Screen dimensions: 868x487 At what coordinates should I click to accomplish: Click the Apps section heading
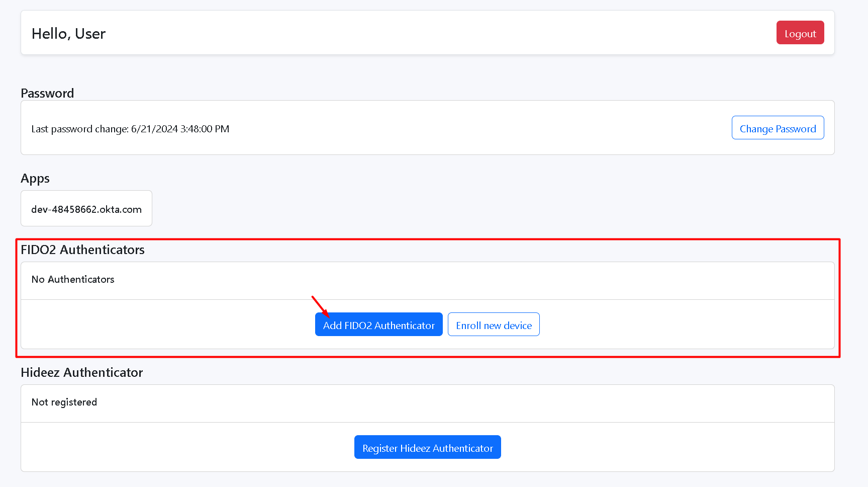[35, 179]
